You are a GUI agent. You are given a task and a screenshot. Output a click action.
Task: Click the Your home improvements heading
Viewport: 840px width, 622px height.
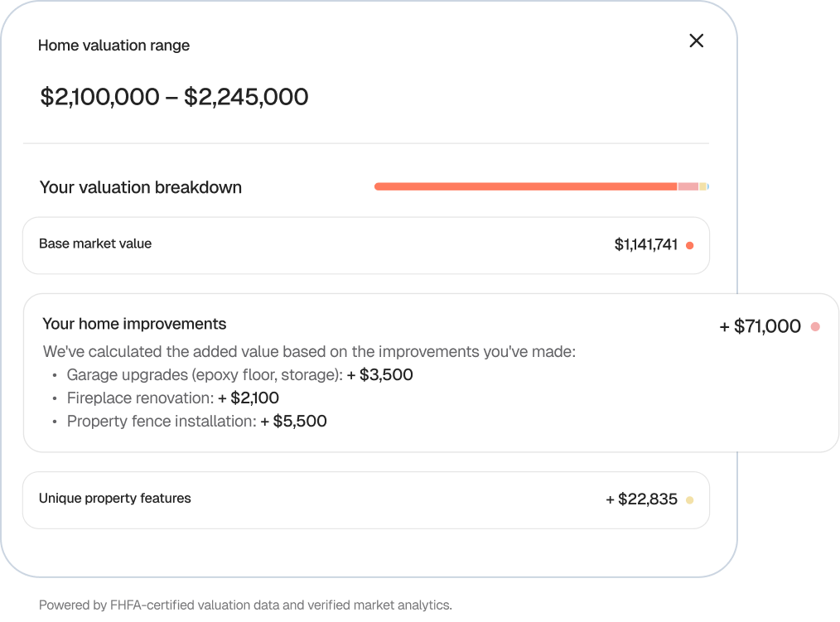(x=134, y=323)
